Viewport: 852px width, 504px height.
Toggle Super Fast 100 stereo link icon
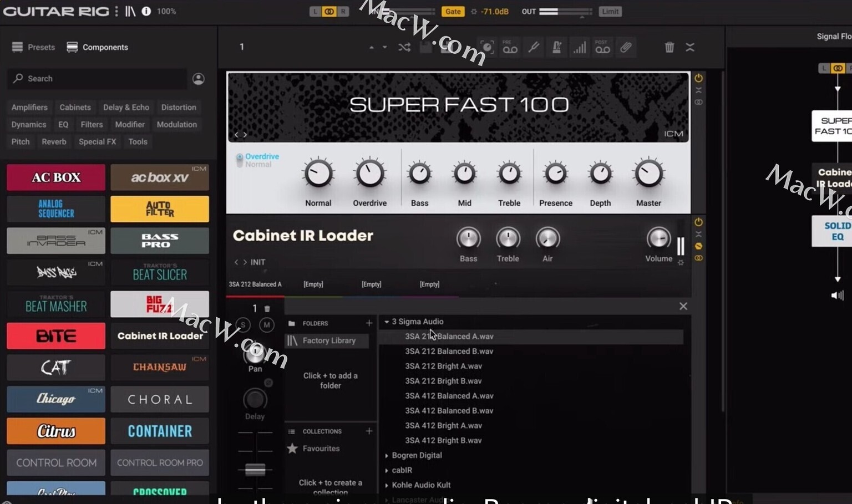click(x=698, y=102)
